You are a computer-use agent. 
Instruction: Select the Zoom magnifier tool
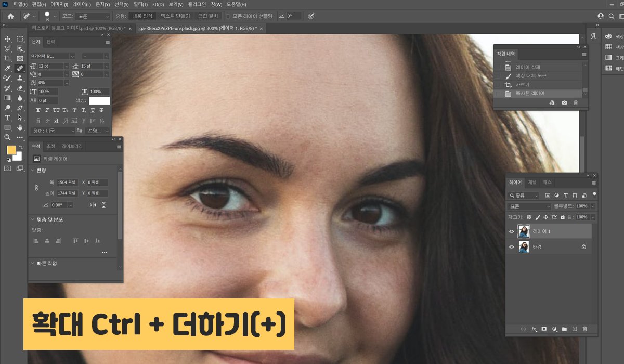(8, 138)
